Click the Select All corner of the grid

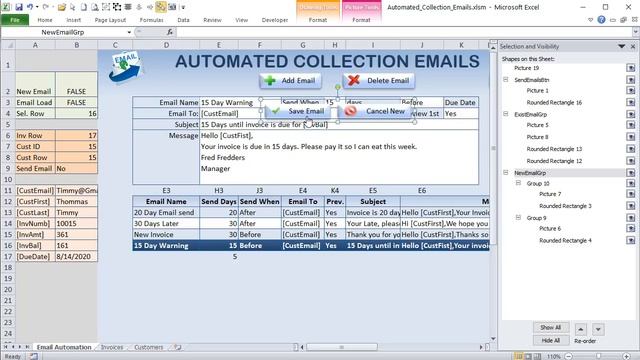click(8, 45)
